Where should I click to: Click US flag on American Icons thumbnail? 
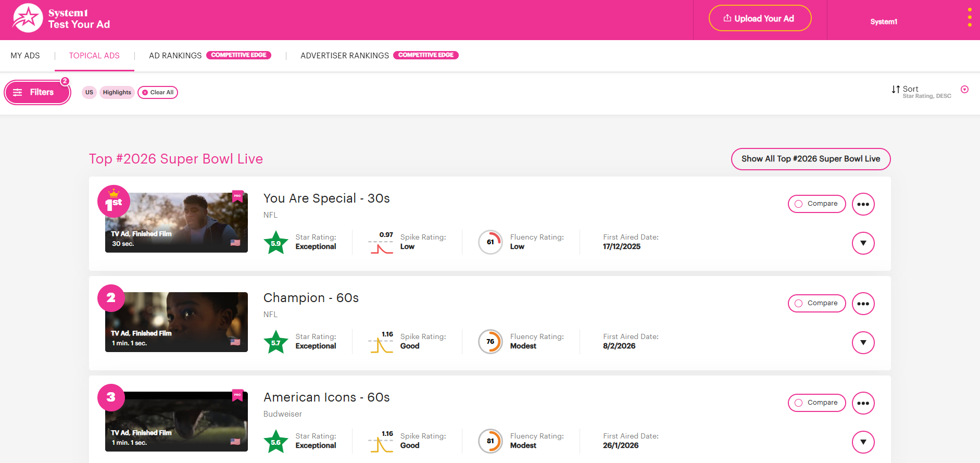[235, 442]
